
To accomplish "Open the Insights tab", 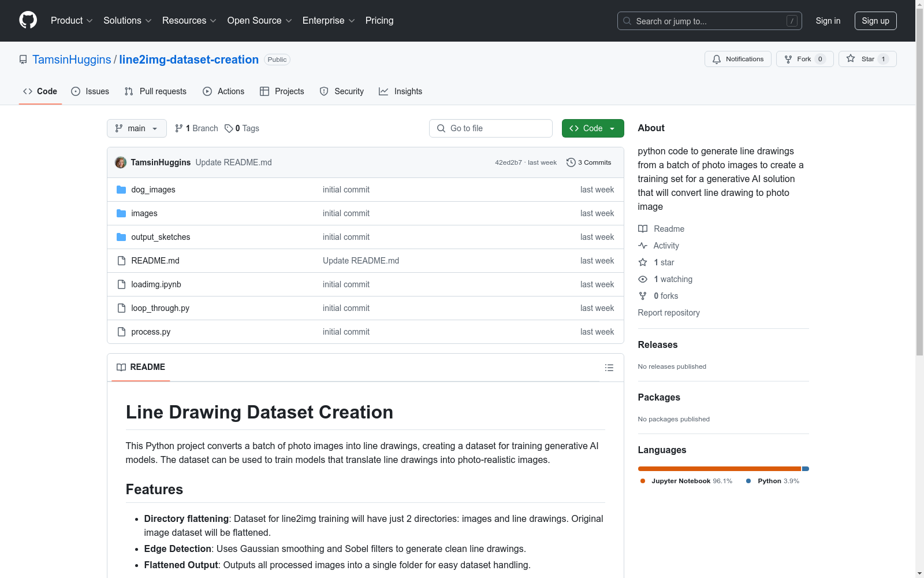I will tap(400, 91).
